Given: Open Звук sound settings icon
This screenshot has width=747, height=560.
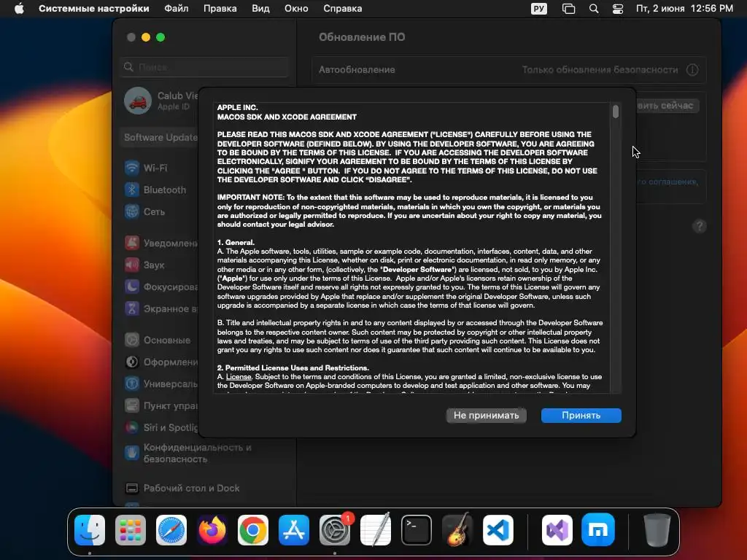Looking at the screenshot, I should (132, 265).
